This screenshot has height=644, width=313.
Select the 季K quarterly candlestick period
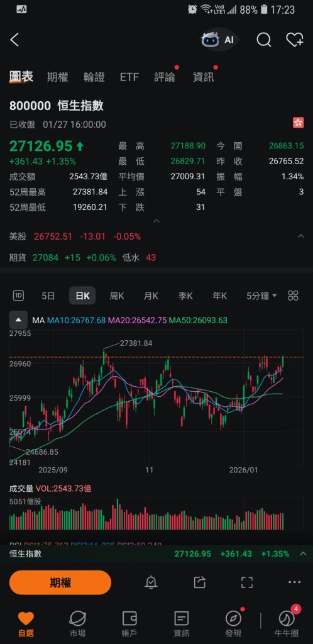[x=185, y=296]
